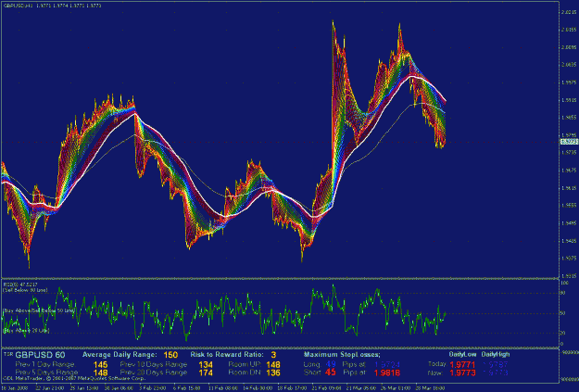Click the Maximum StopLosses heading
579x392 pixels.
[x=342, y=355]
